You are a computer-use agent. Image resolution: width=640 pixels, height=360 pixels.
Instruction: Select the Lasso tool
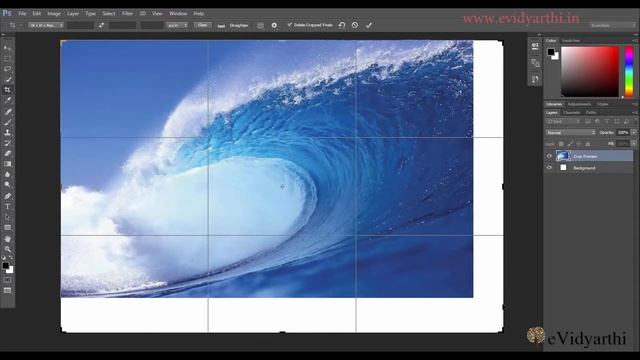point(7,69)
